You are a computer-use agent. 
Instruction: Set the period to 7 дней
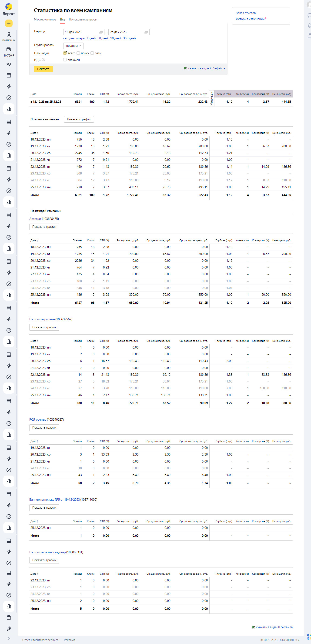[x=91, y=38]
